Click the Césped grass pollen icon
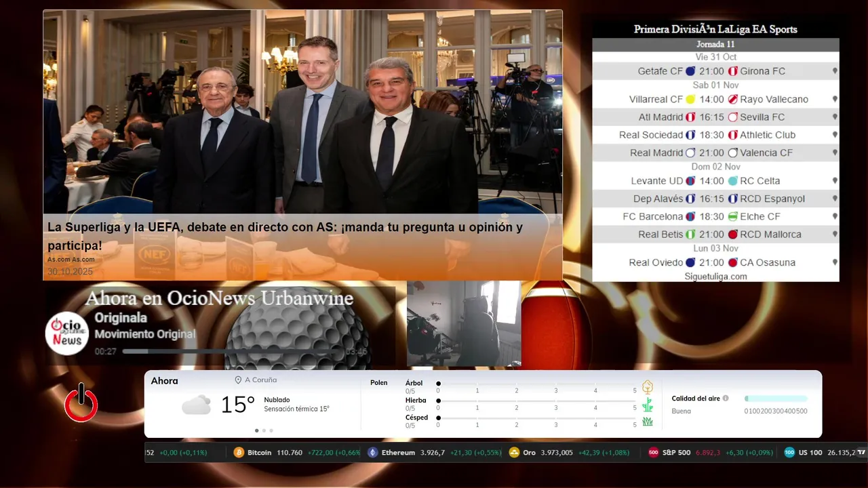 pyautogui.click(x=648, y=422)
